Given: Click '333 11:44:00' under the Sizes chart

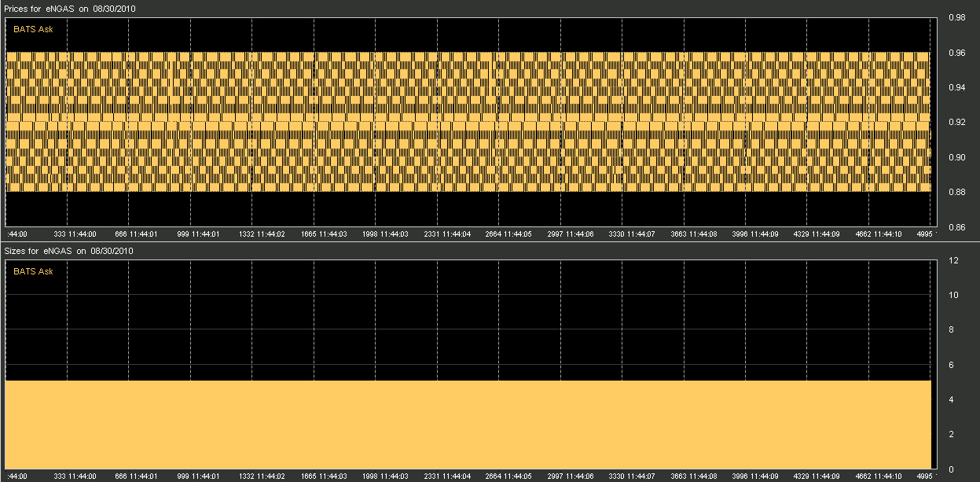Looking at the screenshot, I should click(x=75, y=476).
